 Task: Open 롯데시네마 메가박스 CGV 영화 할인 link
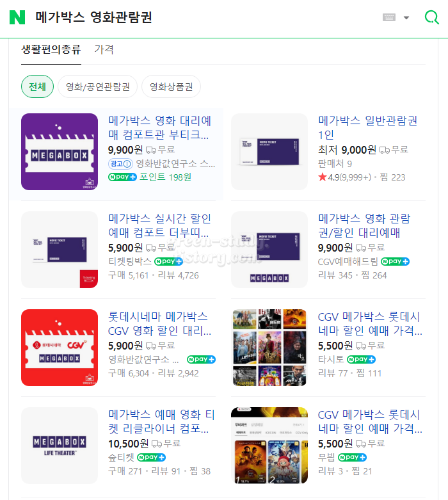tap(159, 323)
